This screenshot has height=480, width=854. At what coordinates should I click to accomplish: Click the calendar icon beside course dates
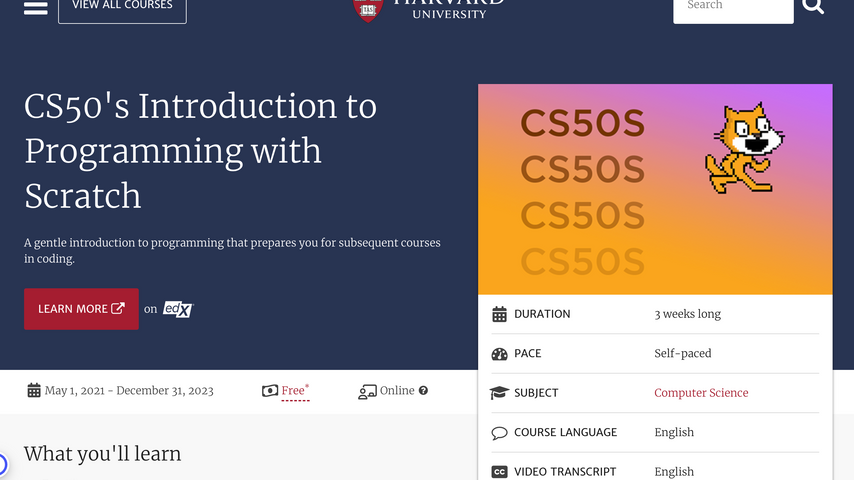[x=34, y=390]
